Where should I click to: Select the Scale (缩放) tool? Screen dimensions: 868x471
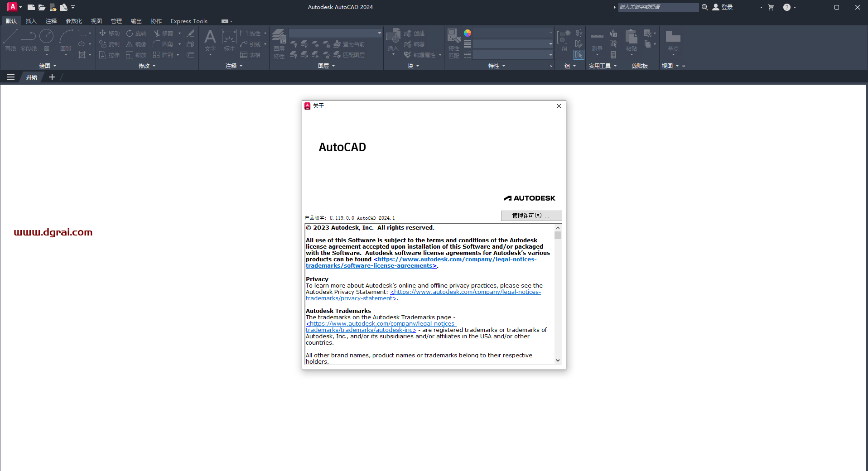(136, 55)
